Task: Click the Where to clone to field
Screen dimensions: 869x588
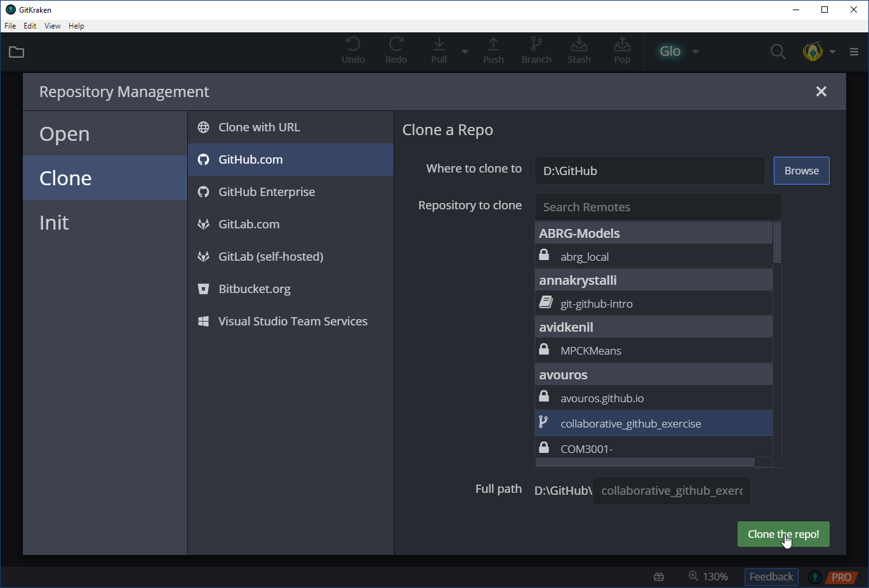Action: [x=649, y=171]
